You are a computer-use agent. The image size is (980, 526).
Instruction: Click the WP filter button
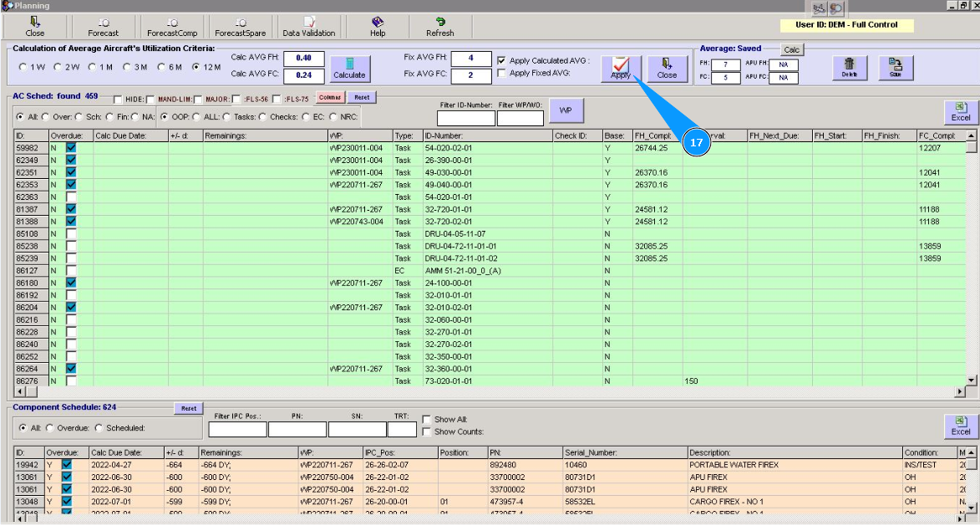tap(566, 110)
